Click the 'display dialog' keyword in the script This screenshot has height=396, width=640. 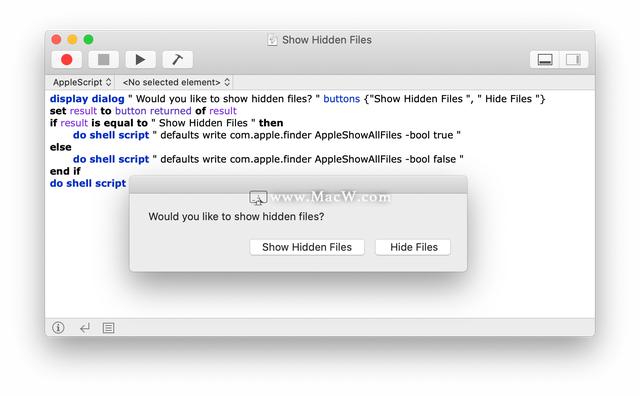tap(87, 99)
